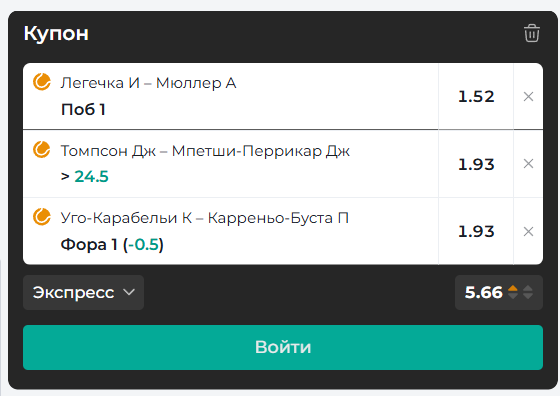Click the chevron arrow next to Экспресс
This screenshot has width=560, height=396.
point(129,292)
